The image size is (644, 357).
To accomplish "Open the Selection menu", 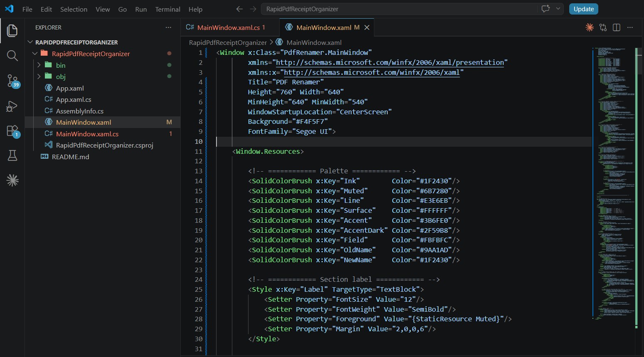I will (74, 9).
